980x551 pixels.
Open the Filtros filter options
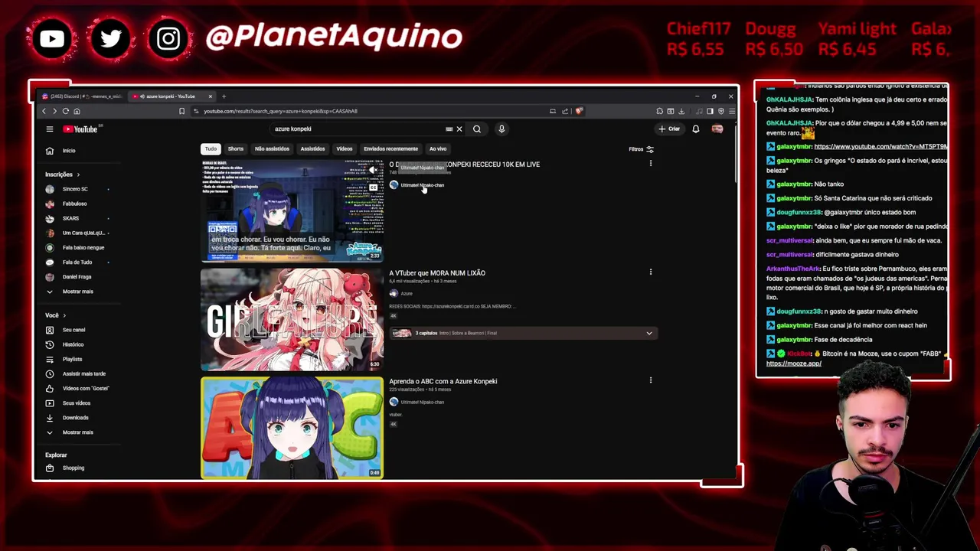642,149
